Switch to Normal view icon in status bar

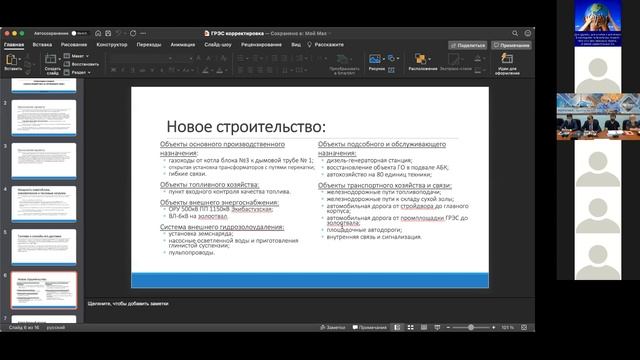tap(397, 327)
